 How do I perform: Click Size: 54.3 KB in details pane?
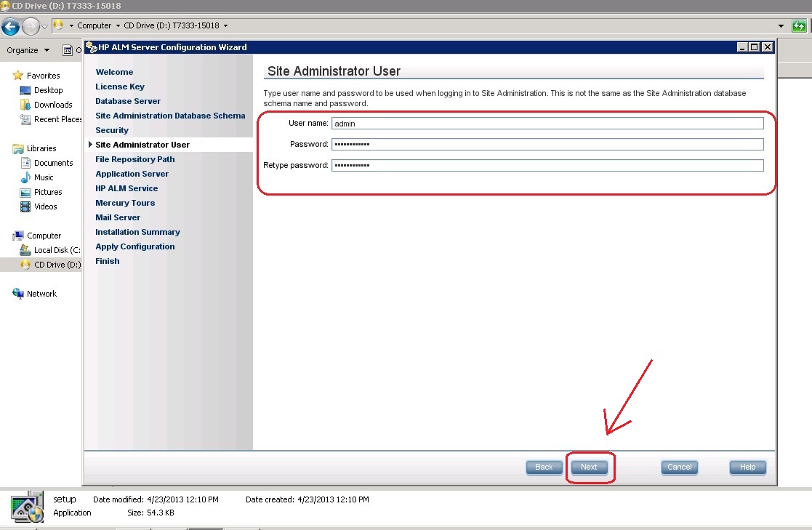click(x=150, y=513)
